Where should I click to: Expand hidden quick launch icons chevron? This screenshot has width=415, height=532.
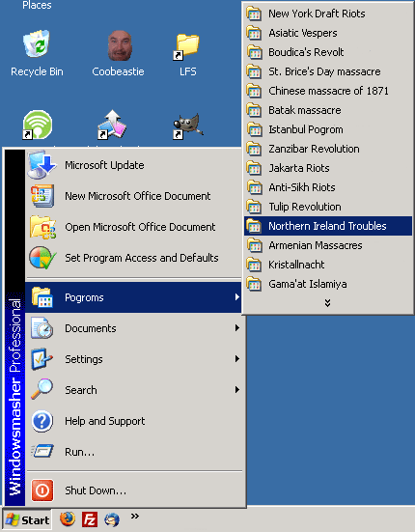(x=135, y=516)
